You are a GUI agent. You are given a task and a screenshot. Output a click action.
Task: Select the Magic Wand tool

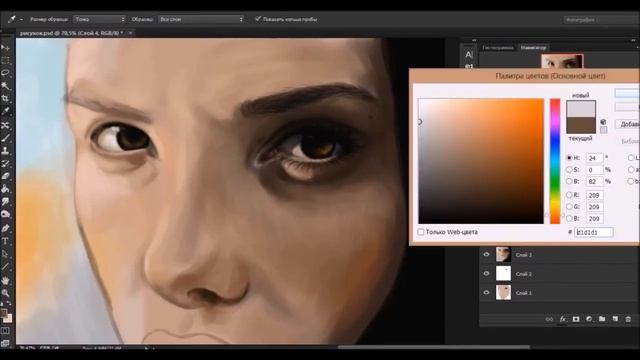click(5, 86)
